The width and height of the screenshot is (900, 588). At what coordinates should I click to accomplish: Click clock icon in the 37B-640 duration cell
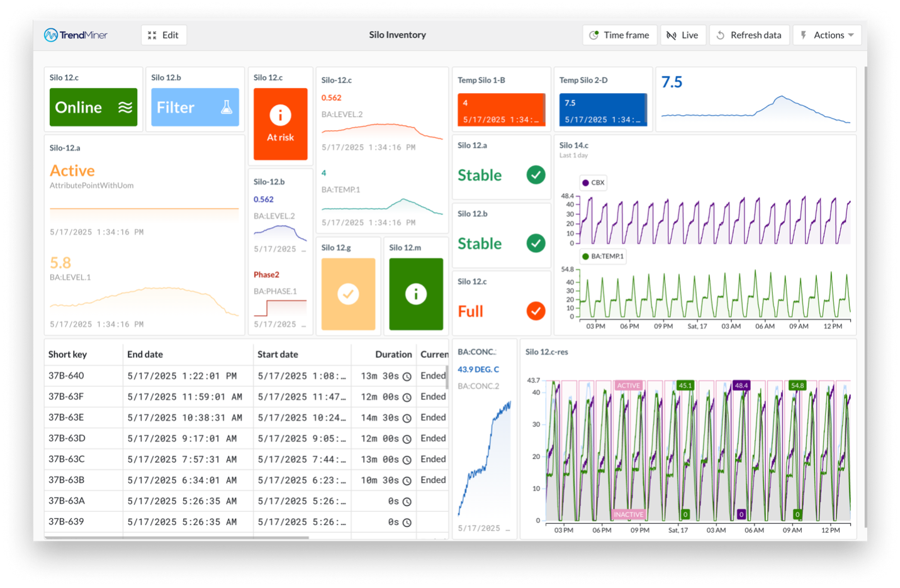pyautogui.click(x=407, y=377)
